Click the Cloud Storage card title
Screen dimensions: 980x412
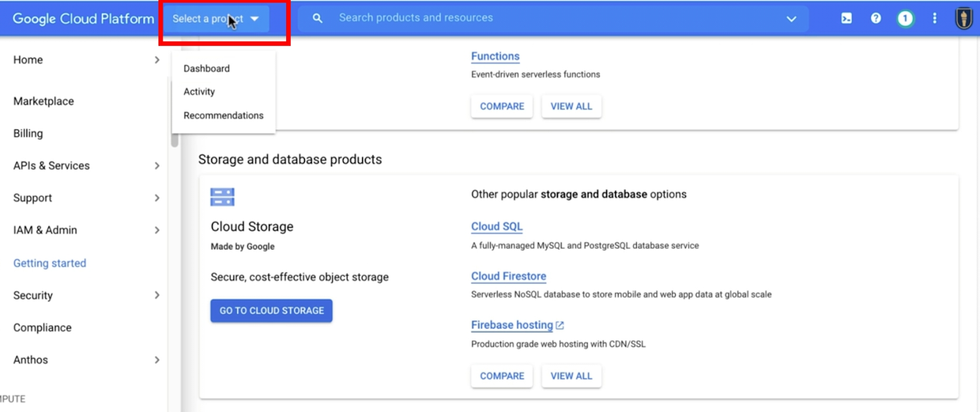[252, 227]
